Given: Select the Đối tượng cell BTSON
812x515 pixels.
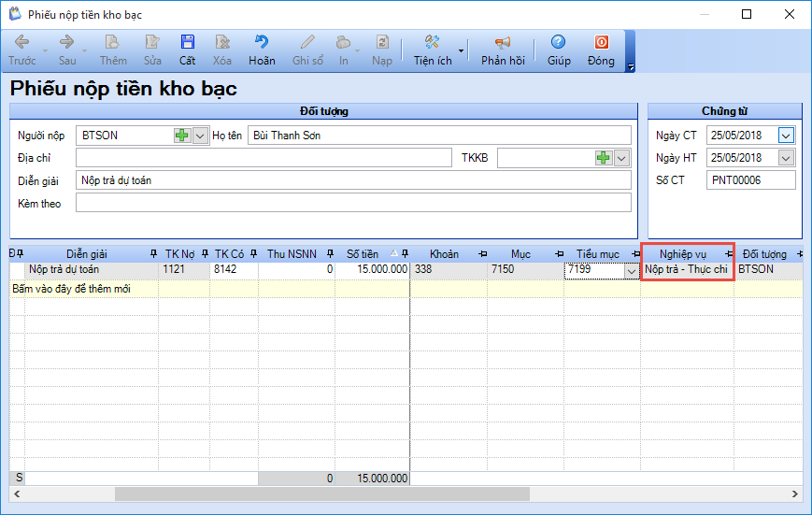Looking at the screenshot, I should [768, 269].
